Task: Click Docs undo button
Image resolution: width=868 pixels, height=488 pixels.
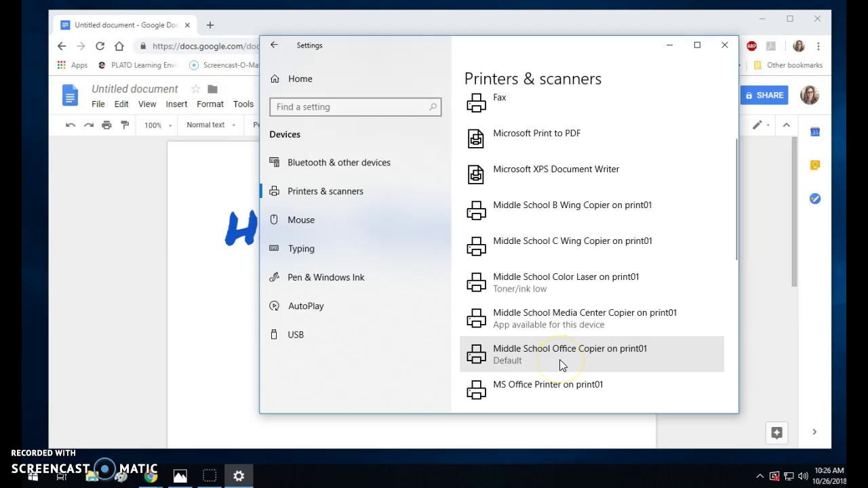Action: (70, 125)
